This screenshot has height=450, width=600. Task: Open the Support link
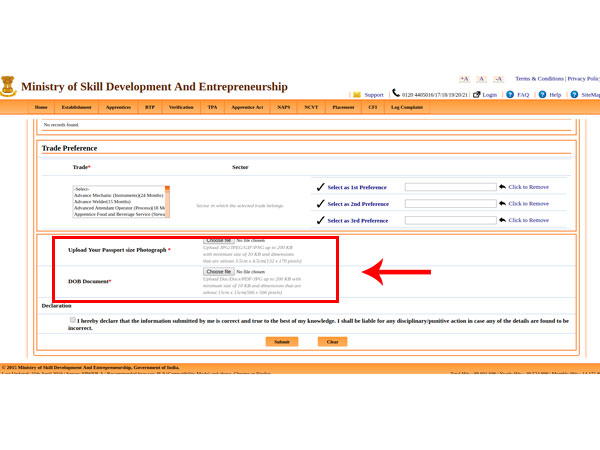coord(374,95)
